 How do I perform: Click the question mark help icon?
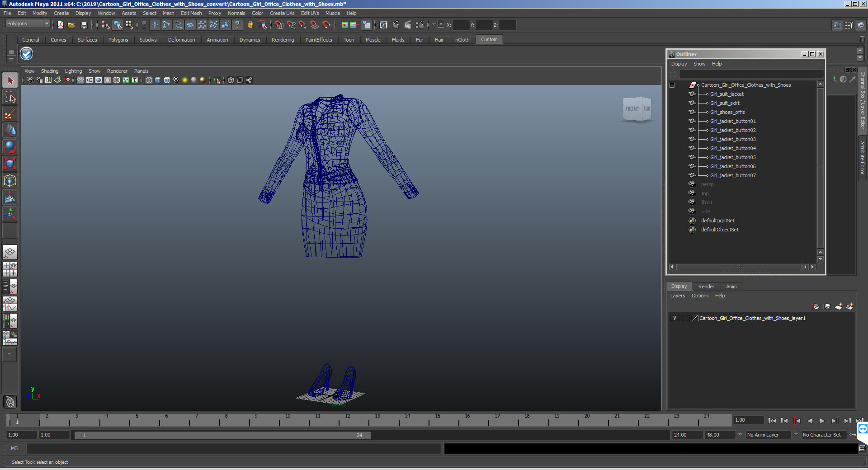[x=237, y=25]
